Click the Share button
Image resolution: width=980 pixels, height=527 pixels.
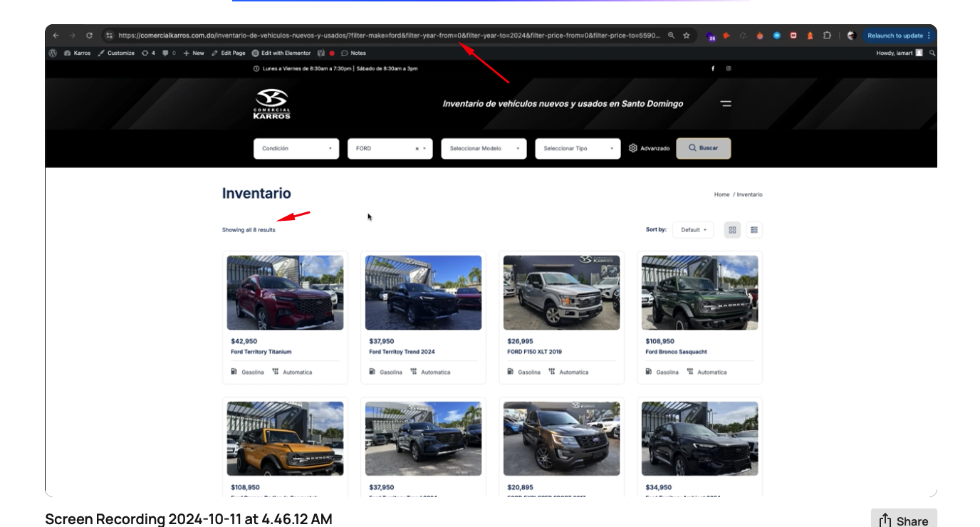[904, 520]
